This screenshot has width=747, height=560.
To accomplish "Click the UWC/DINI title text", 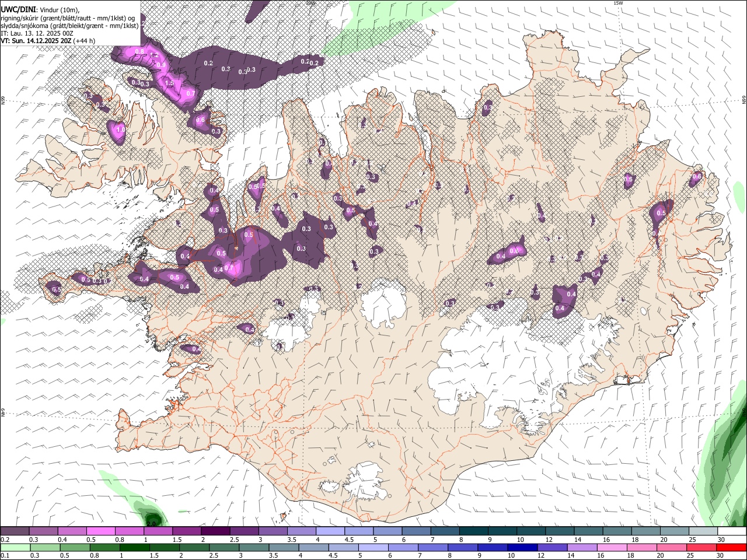I will (18, 9).
